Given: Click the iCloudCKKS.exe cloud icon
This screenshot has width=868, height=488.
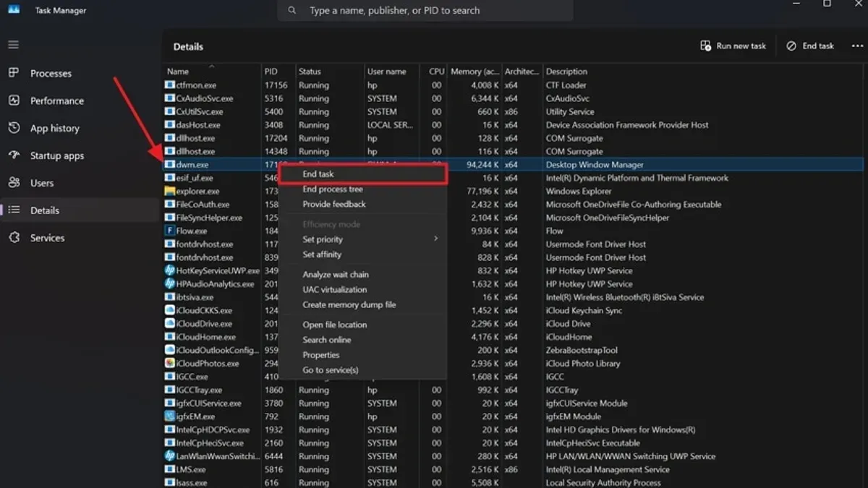Looking at the screenshot, I should point(170,311).
